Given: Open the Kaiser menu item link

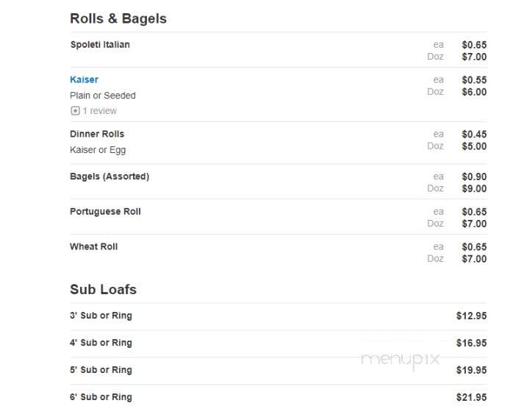Looking at the screenshot, I should coord(84,79).
